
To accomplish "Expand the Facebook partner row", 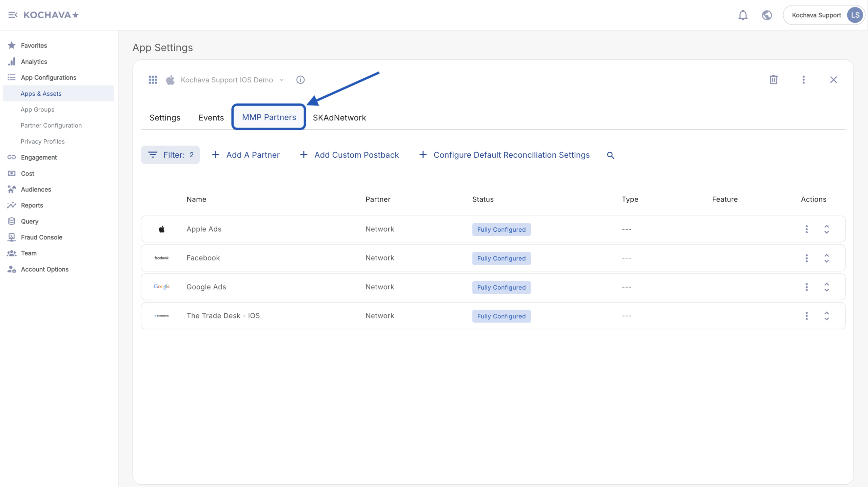I will tap(827, 258).
